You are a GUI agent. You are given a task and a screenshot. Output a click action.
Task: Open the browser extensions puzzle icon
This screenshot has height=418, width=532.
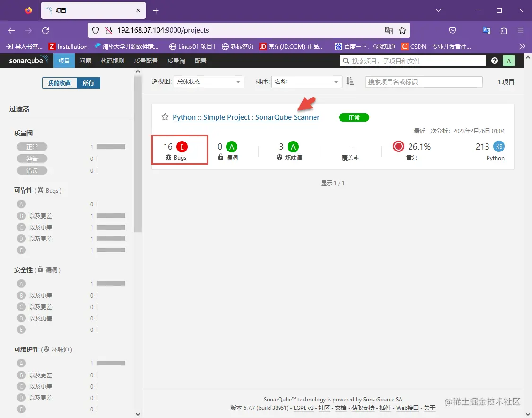click(504, 30)
